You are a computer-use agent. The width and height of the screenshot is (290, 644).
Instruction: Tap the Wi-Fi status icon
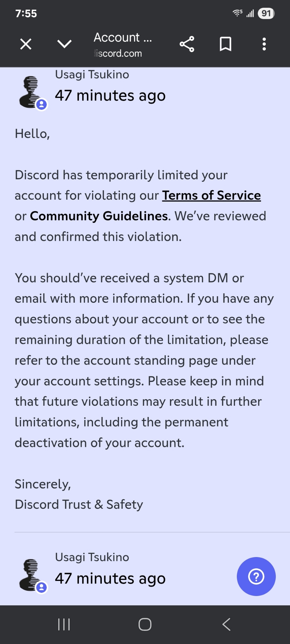click(x=237, y=13)
